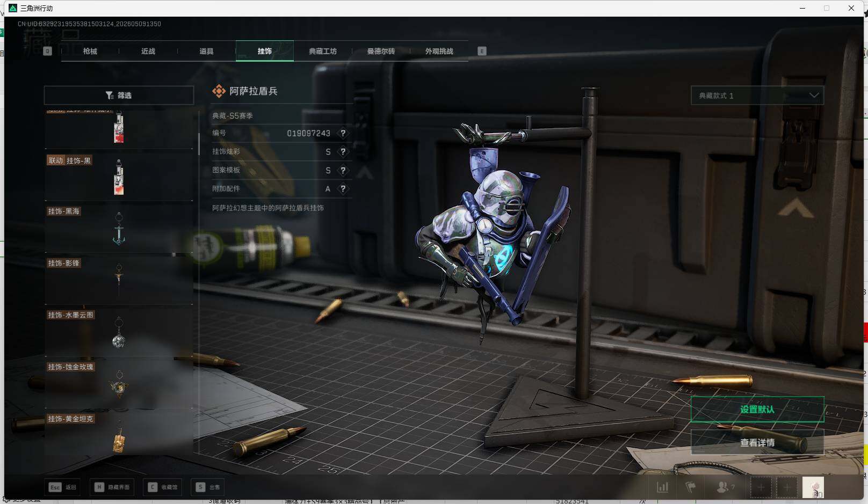
Task: Show help for 编号 question mark
Action: point(343,133)
